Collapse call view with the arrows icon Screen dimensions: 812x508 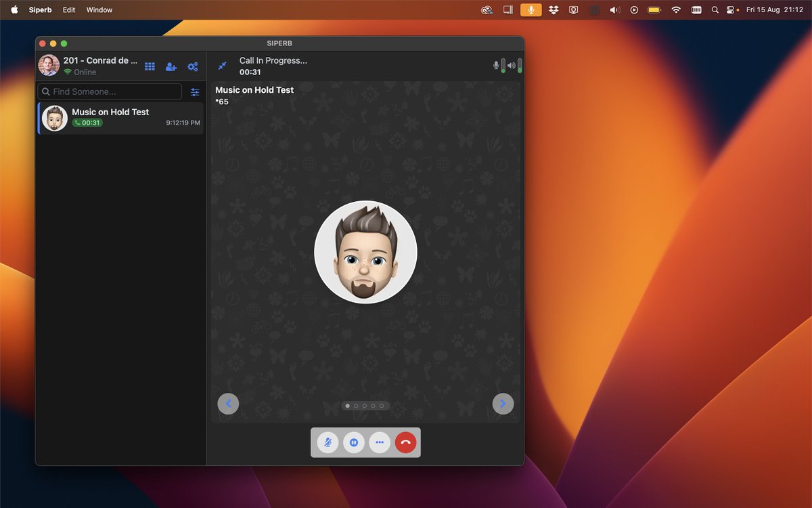coord(222,66)
